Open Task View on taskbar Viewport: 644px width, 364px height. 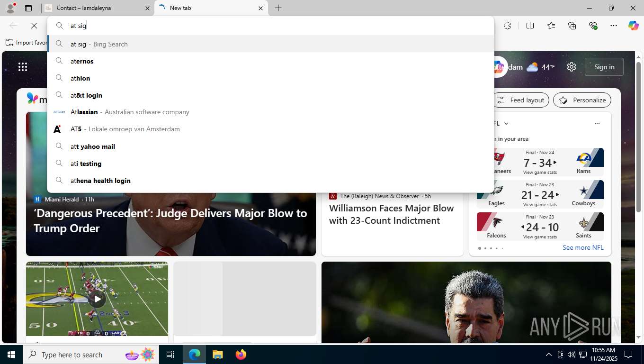(170, 355)
